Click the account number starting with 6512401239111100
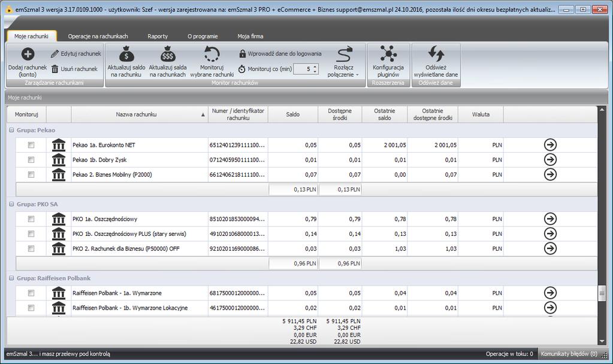Image resolution: width=613 pixels, height=364 pixels. pyautogui.click(x=237, y=145)
